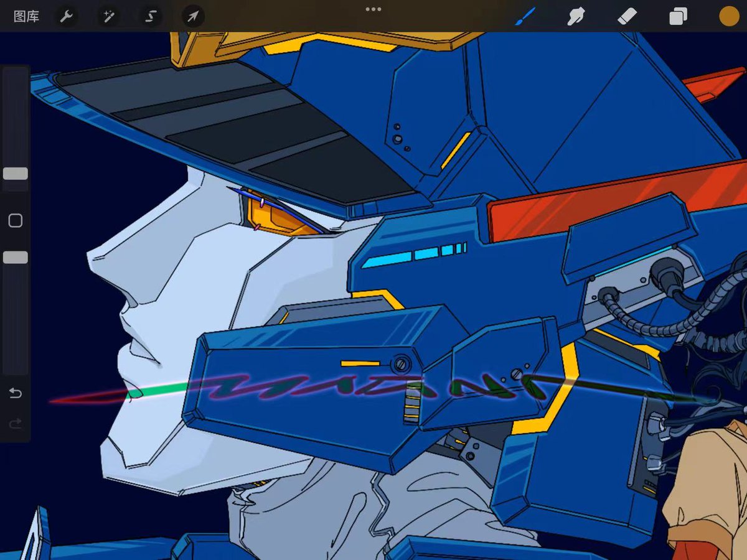The width and height of the screenshot is (747, 560).
Task: Open the active color picker circle
Action: coord(728,16)
